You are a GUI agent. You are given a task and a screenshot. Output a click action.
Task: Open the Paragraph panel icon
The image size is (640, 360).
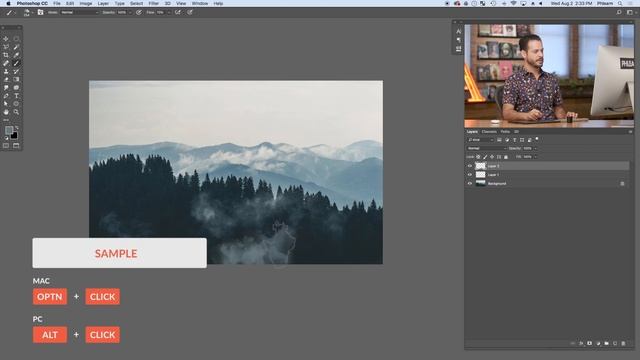coord(458,40)
